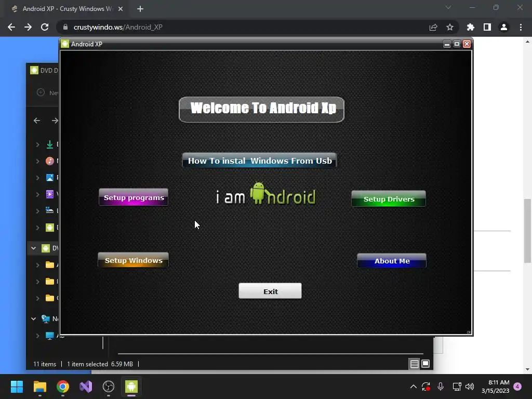
Task: Open Google Chrome from the taskbar
Action: (x=63, y=387)
